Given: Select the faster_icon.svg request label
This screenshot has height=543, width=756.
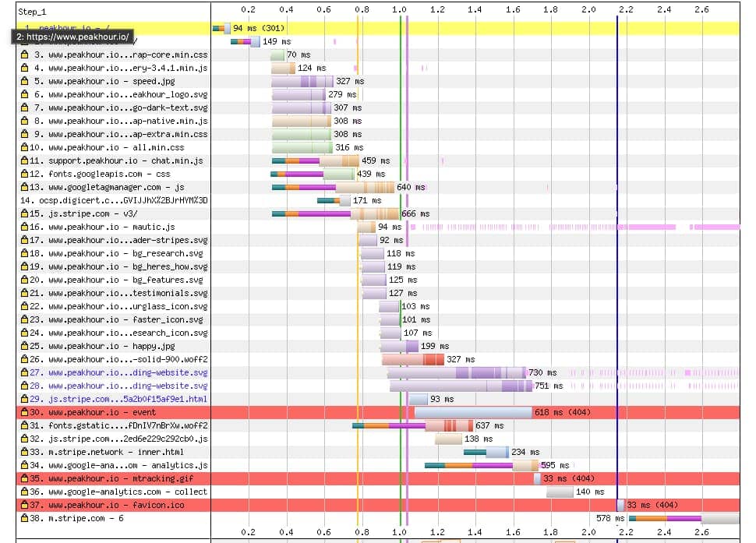Looking at the screenshot, I should click(116, 319).
